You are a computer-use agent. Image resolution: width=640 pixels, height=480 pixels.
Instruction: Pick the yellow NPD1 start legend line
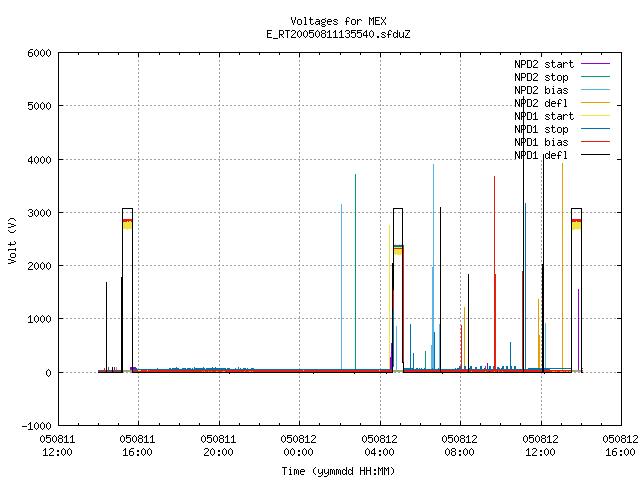(x=596, y=116)
